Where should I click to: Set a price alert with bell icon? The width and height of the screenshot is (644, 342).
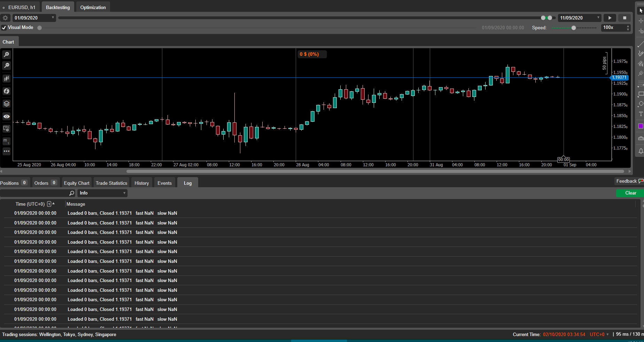pos(641,151)
